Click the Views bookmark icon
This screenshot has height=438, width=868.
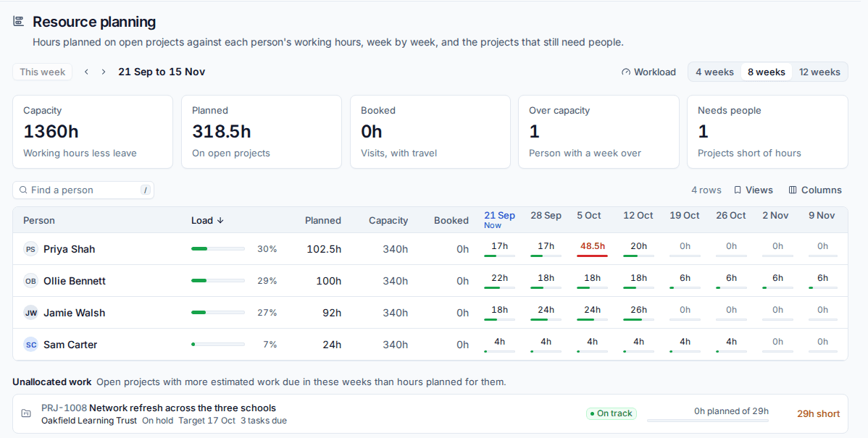click(738, 190)
